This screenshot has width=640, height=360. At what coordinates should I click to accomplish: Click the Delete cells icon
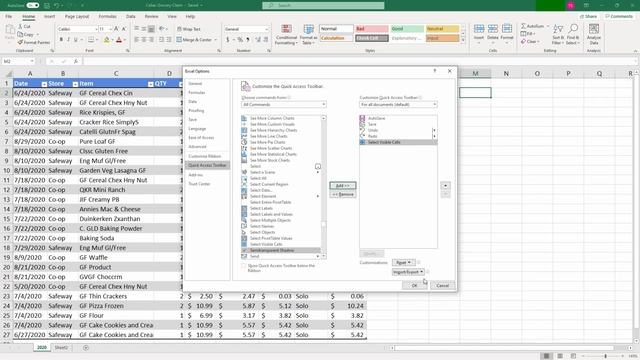[493, 29]
